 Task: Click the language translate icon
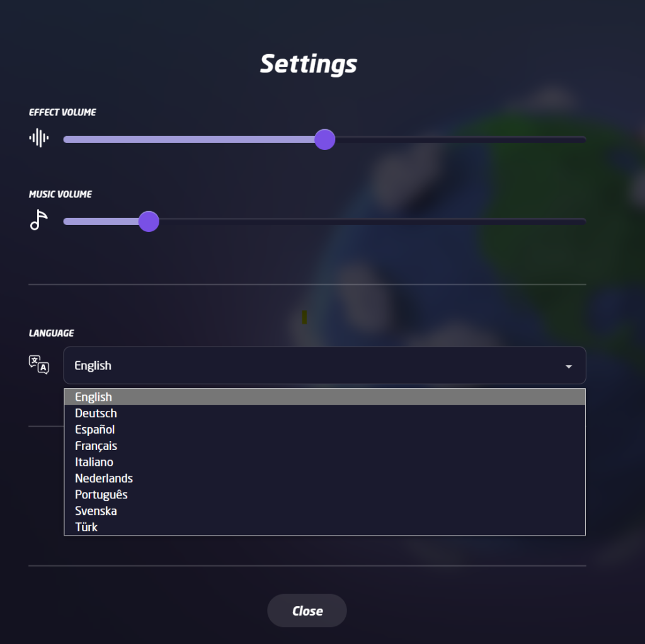coord(39,365)
